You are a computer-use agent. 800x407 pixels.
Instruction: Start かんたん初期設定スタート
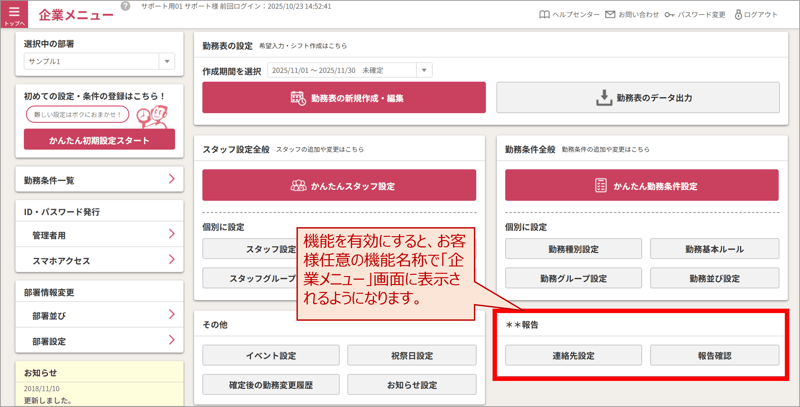click(x=98, y=140)
